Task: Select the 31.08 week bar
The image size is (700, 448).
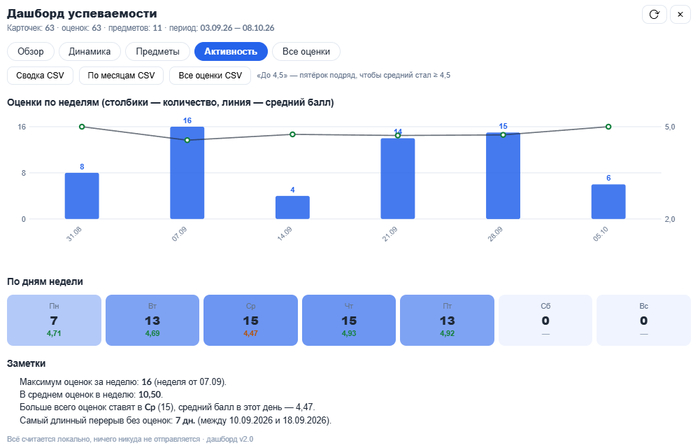Action: (82, 196)
